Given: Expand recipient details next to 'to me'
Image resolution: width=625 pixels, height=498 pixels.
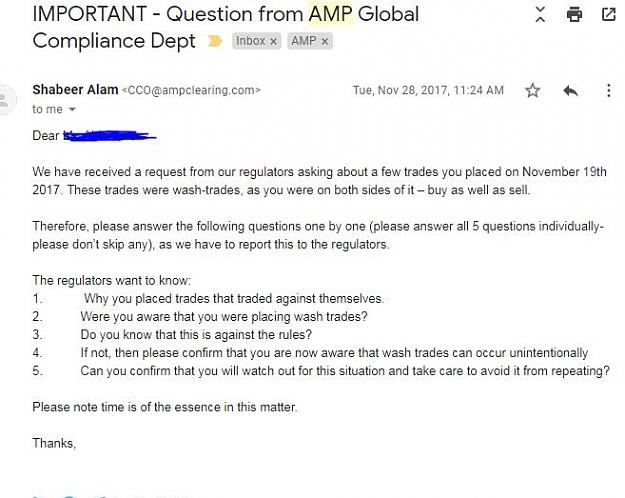Looking at the screenshot, I should pos(72,109).
